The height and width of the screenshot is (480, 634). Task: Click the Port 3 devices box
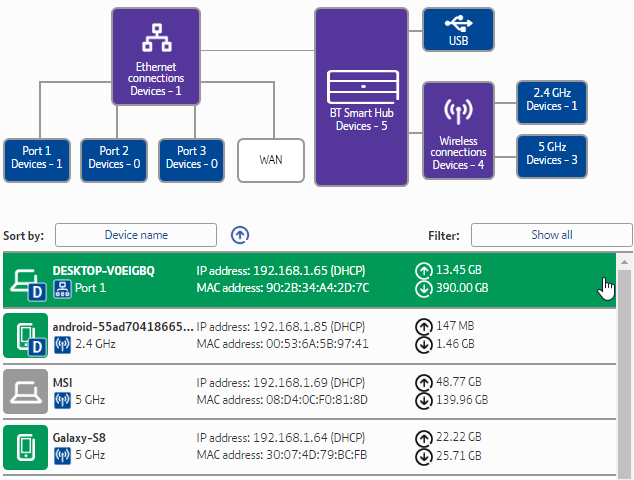(x=190, y=159)
